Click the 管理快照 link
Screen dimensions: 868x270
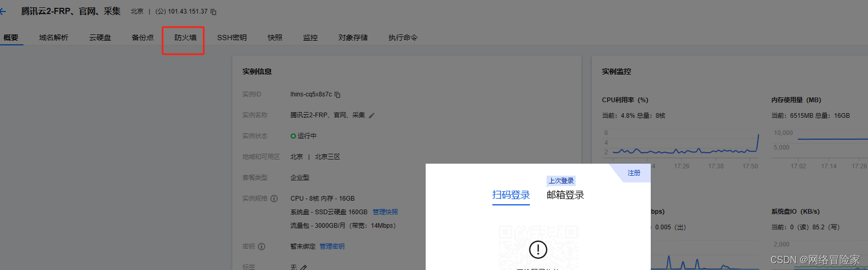pyautogui.click(x=385, y=212)
